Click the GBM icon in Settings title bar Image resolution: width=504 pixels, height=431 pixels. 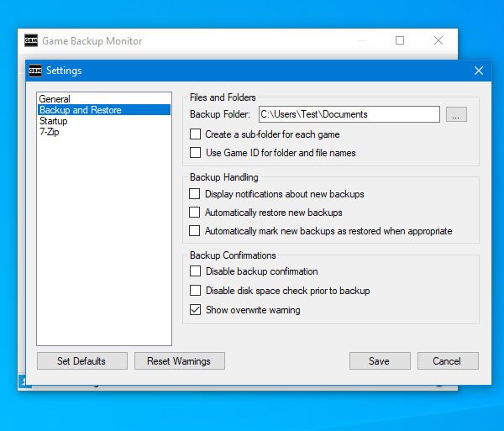(35, 71)
